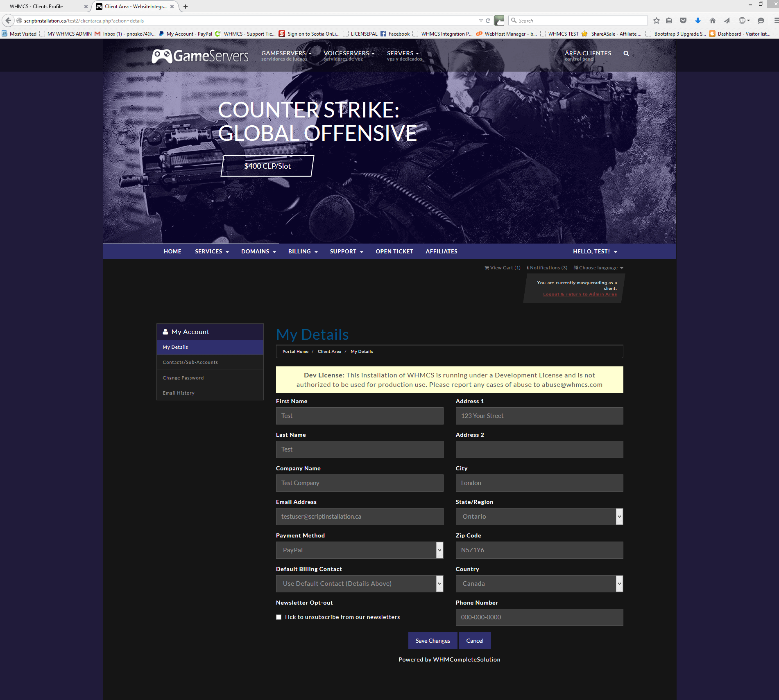Screen dimensions: 779x700
Task: Click the First Name input field
Action: (x=360, y=416)
